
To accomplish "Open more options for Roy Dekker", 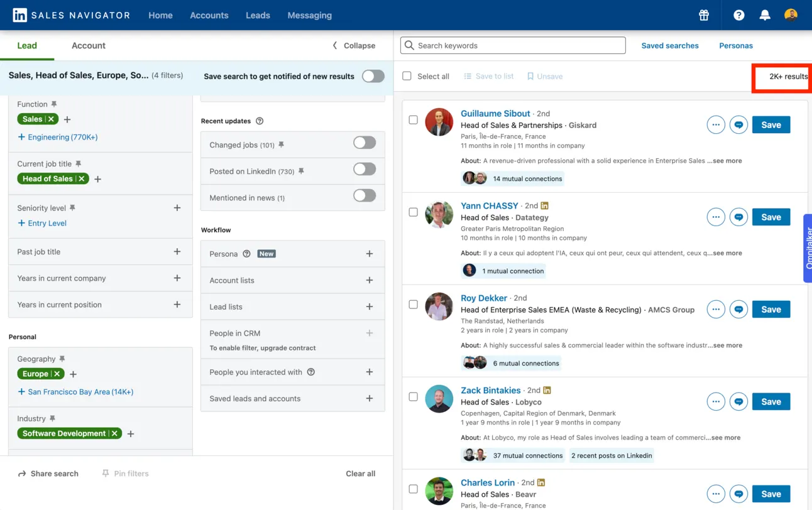I will click(x=716, y=309).
